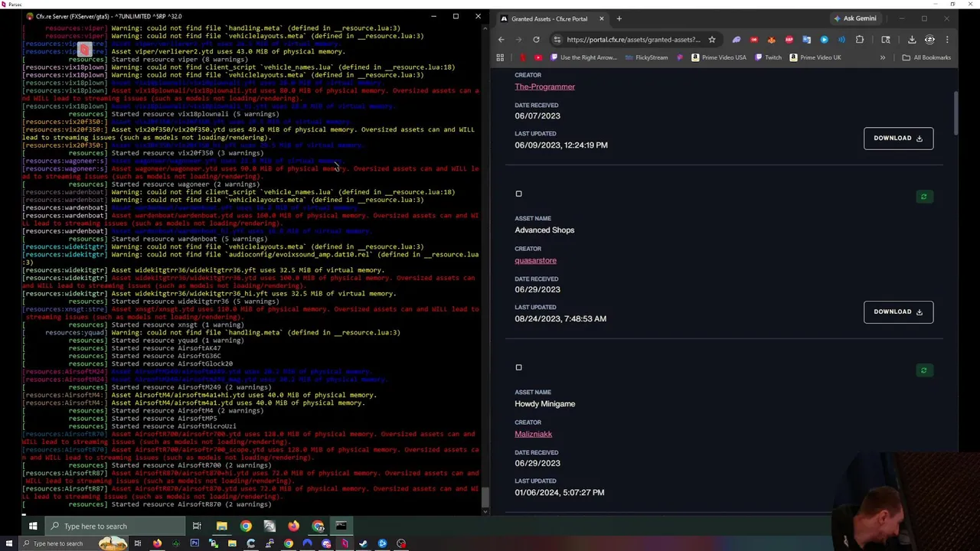Refresh the Advanced Shops asset with green icon
This screenshot has height=551, width=980.
coord(923,197)
